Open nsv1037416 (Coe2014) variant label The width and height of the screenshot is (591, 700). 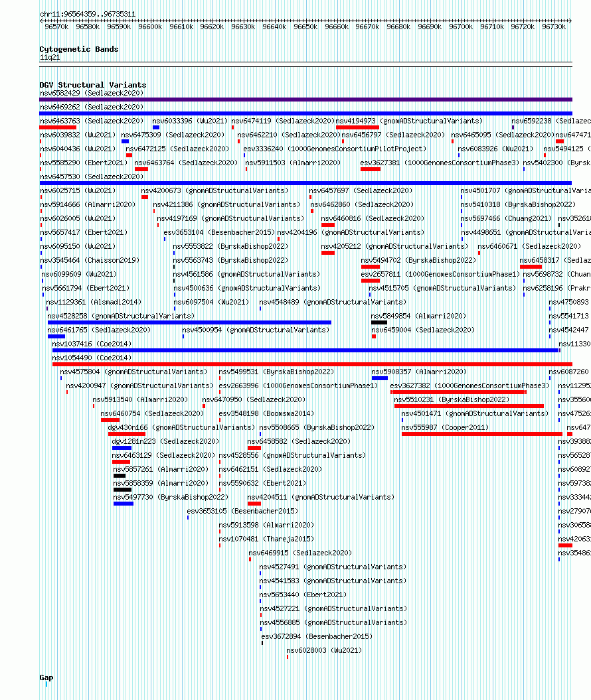92,344
